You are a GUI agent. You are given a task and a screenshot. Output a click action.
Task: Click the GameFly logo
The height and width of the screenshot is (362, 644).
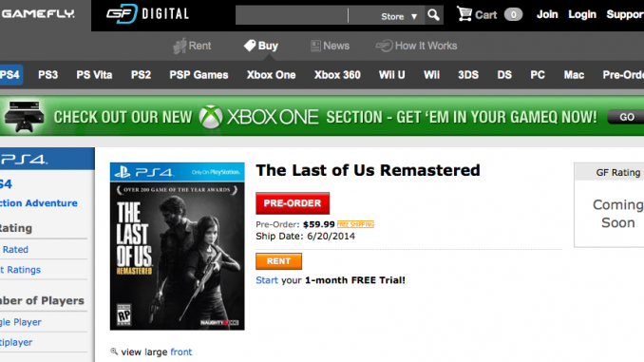[x=38, y=14]
